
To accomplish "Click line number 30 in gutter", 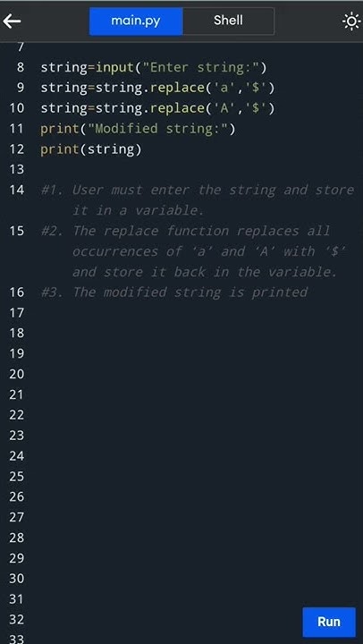I will coord(16,579).
